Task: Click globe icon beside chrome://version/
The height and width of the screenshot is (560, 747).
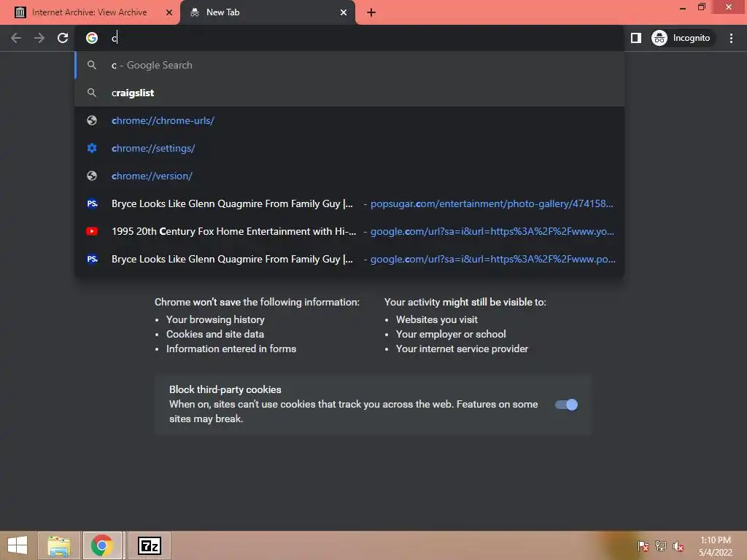Action: tap(92, 176)
